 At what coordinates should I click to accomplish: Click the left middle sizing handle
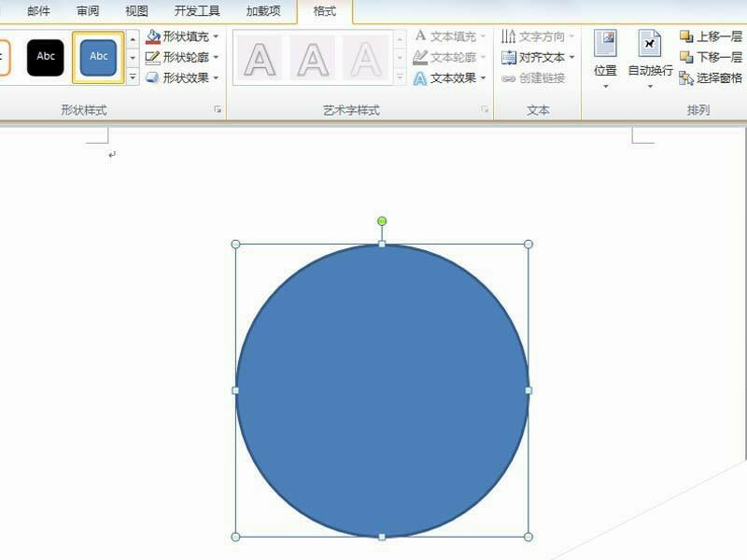(235, 390)
